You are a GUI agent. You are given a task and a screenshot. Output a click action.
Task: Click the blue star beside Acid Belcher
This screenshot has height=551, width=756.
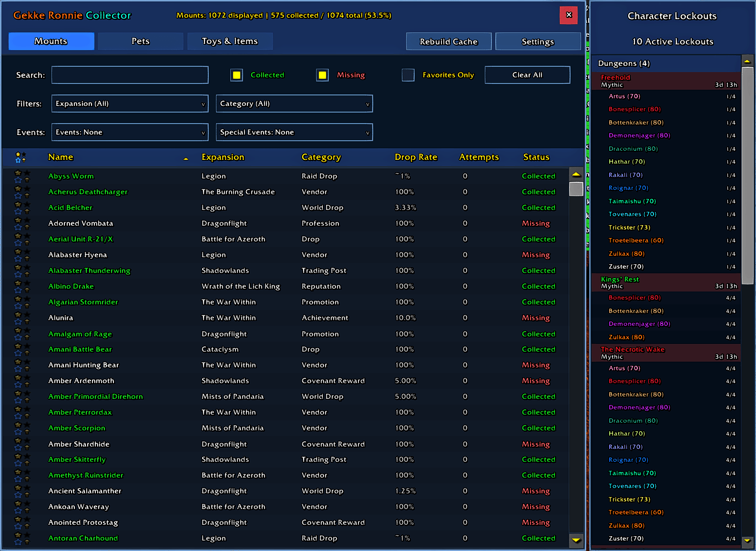[18, 211]
